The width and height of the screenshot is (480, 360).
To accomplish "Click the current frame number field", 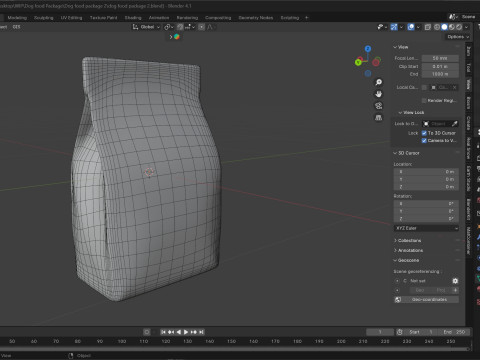I will 380,332.
